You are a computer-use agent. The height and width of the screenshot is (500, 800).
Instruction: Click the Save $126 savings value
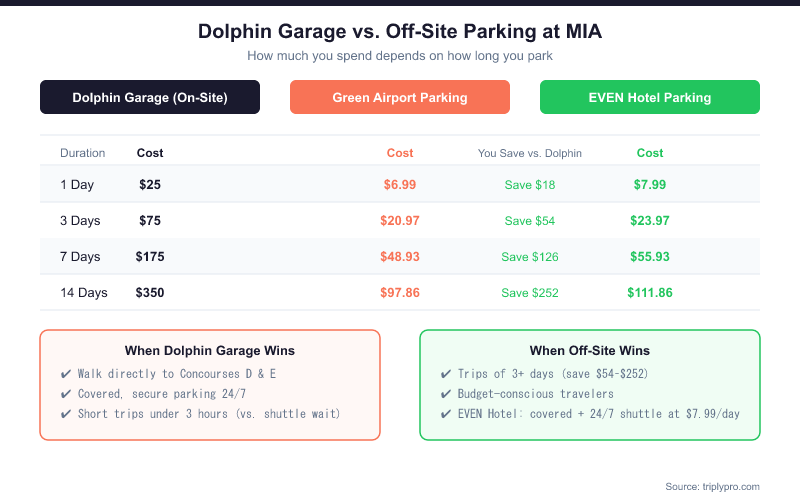530,257
